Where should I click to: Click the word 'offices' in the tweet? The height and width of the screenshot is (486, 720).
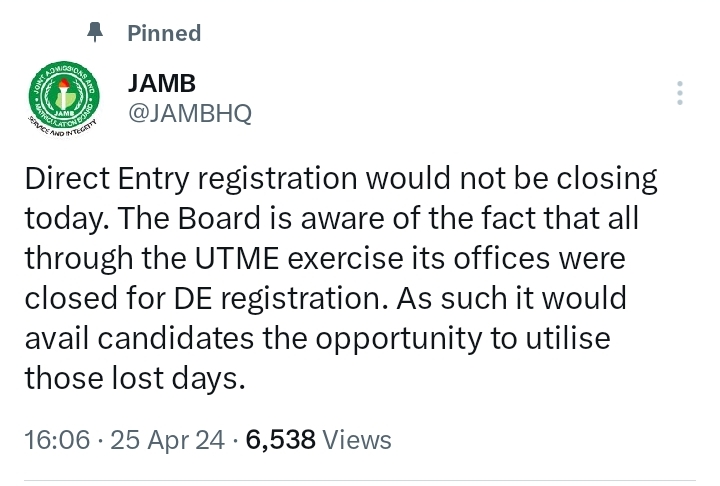coord(501,258)
